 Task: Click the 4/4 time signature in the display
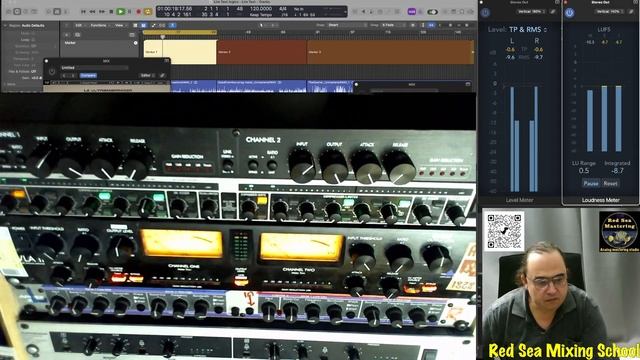pyautogui.click(x=282, y=9)
